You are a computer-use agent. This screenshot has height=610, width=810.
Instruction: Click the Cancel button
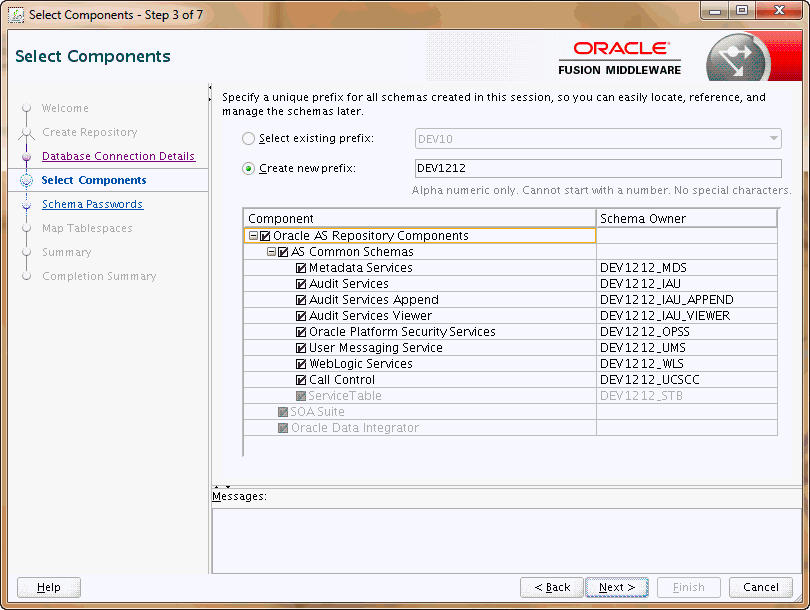(760, 587)
